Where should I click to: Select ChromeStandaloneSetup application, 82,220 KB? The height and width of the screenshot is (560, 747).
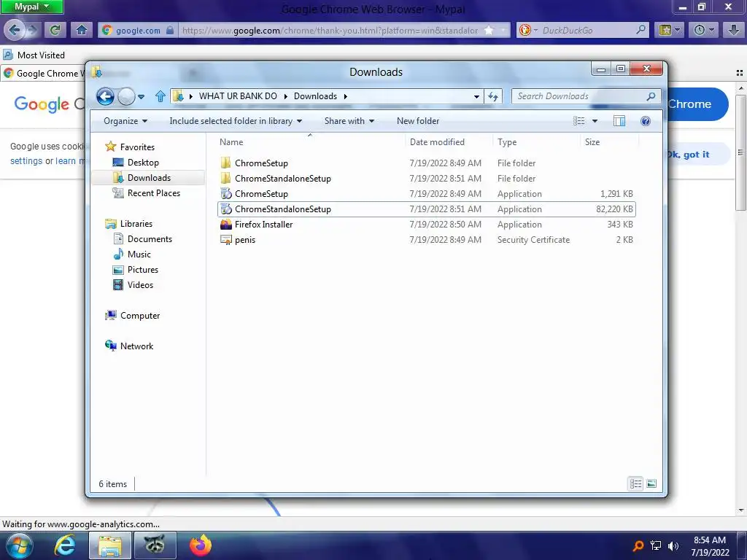point(426,209)
